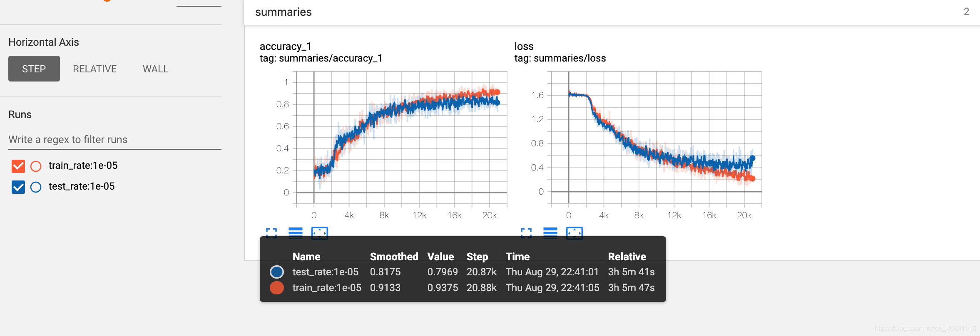Uncheck the train_rate:1e-05 run checkbox
This screenshot has width=980, height=336.
[x=18, y=166]
